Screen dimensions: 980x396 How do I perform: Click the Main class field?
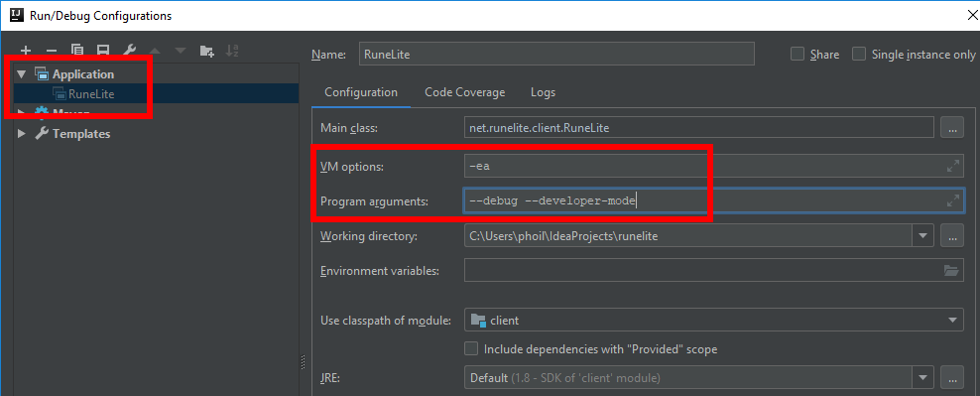698,128
